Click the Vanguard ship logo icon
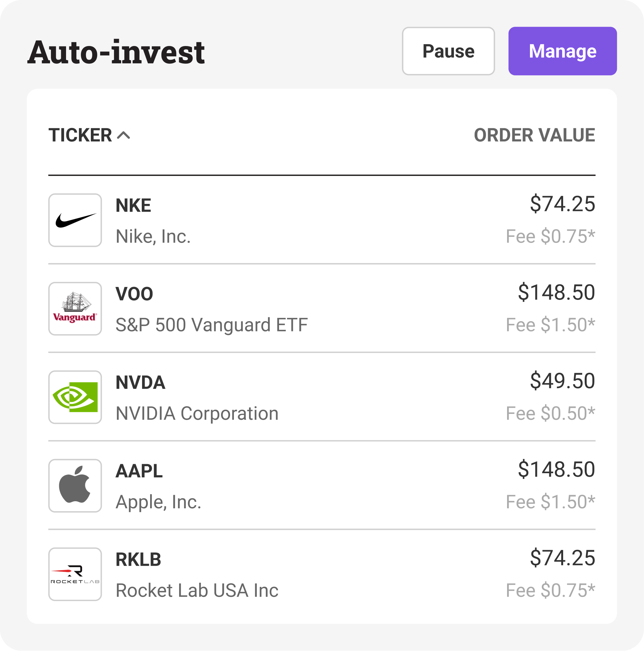 75,309
